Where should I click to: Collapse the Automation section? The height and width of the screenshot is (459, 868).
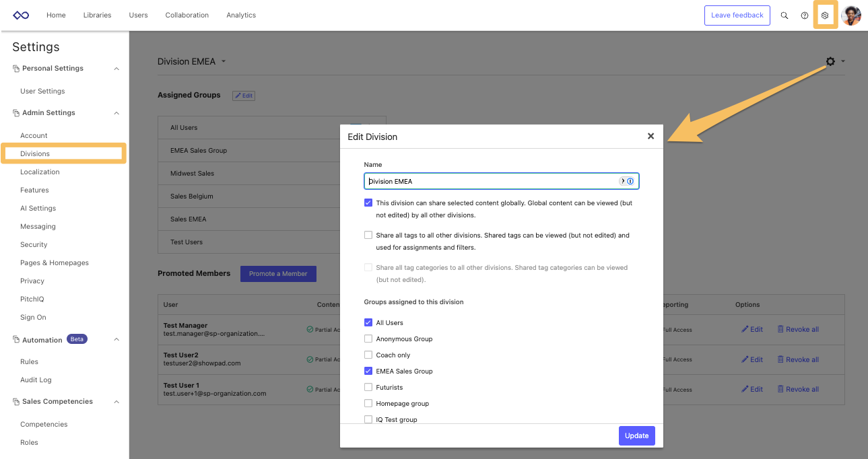pos(116,340)
